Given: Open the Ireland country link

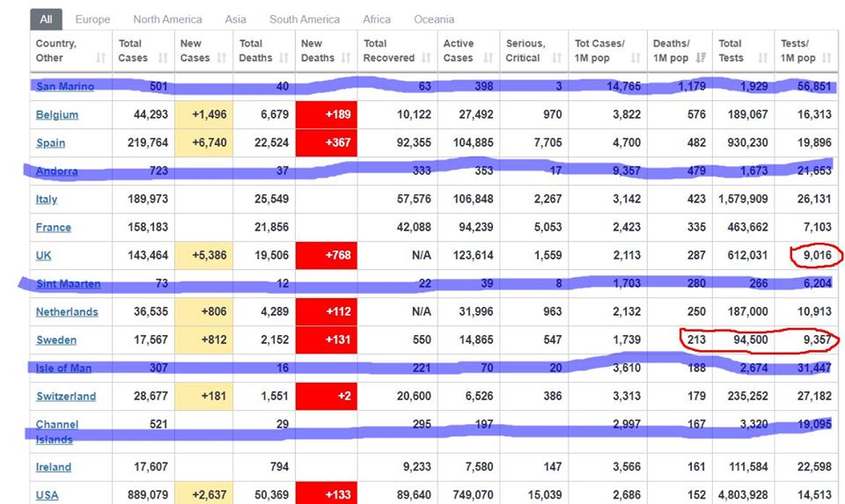Looking at the screenshot, I should point(54,467).
